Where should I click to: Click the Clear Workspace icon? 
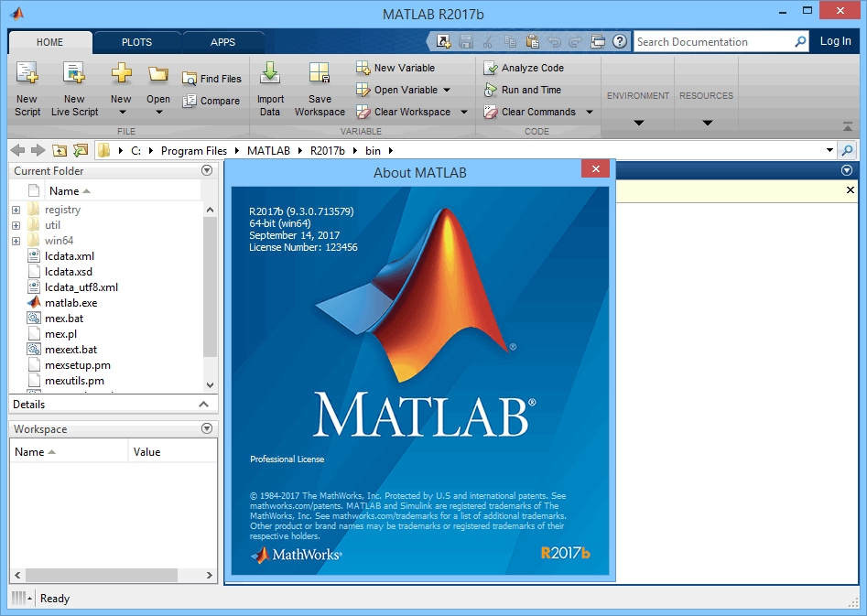tap(363, 112)
